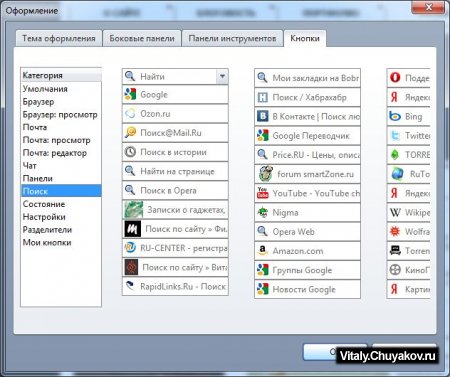The image size is (450, 377).
Task: Select the Состояние category
Action: pyautogui.click(x=61, y=204)
